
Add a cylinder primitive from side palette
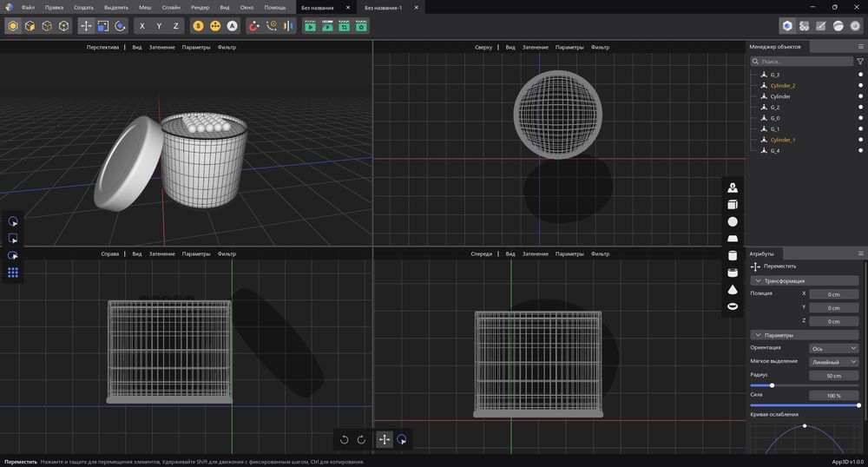[x=733, y=255]
